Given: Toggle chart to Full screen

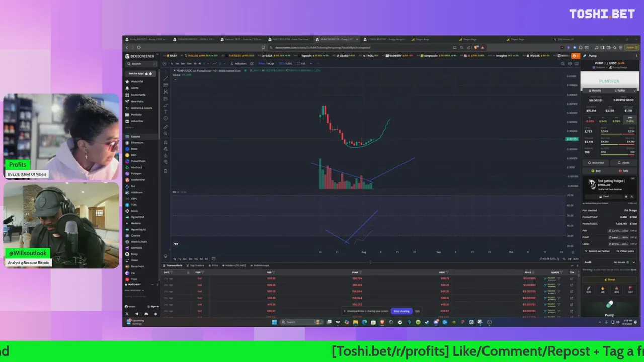Looking at the screenshot, I should [x=301, y=64].
